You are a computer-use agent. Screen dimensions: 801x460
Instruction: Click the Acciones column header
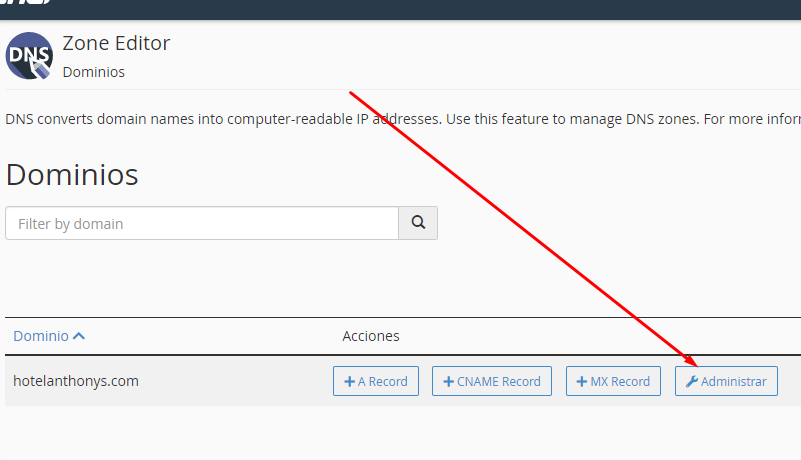click(371, 336)
